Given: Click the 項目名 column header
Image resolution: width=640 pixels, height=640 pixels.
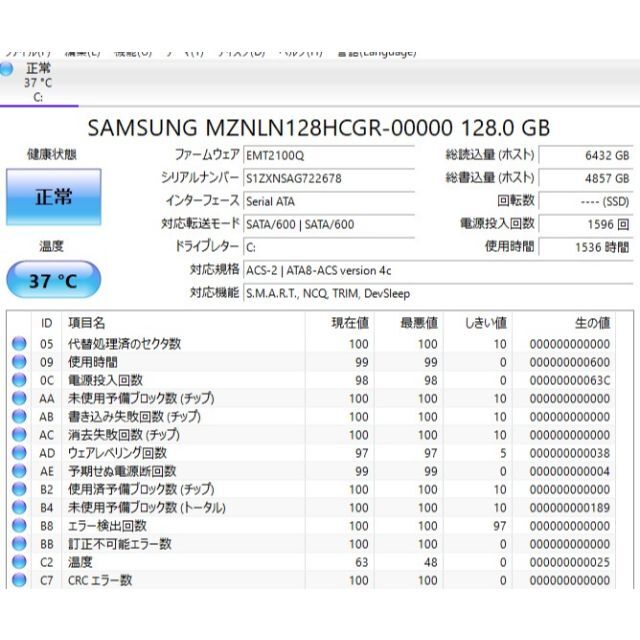Looking at the screenshot, I should click(x=87, y=323).
